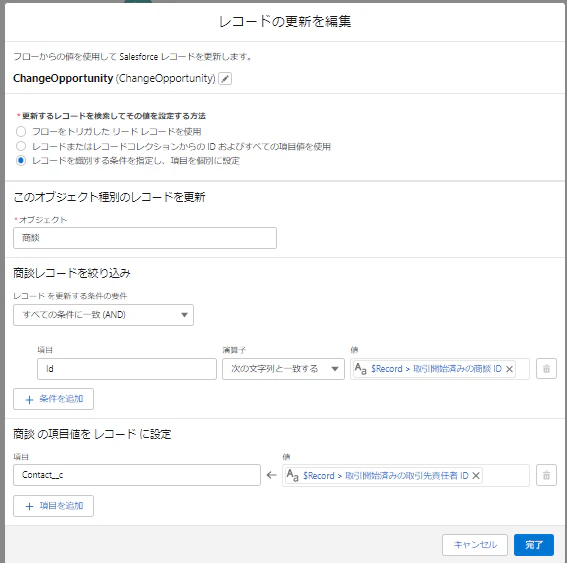
Task: Click the このオブジェクト種別のレコードを更新 heading
Action: tap(109, 197)
